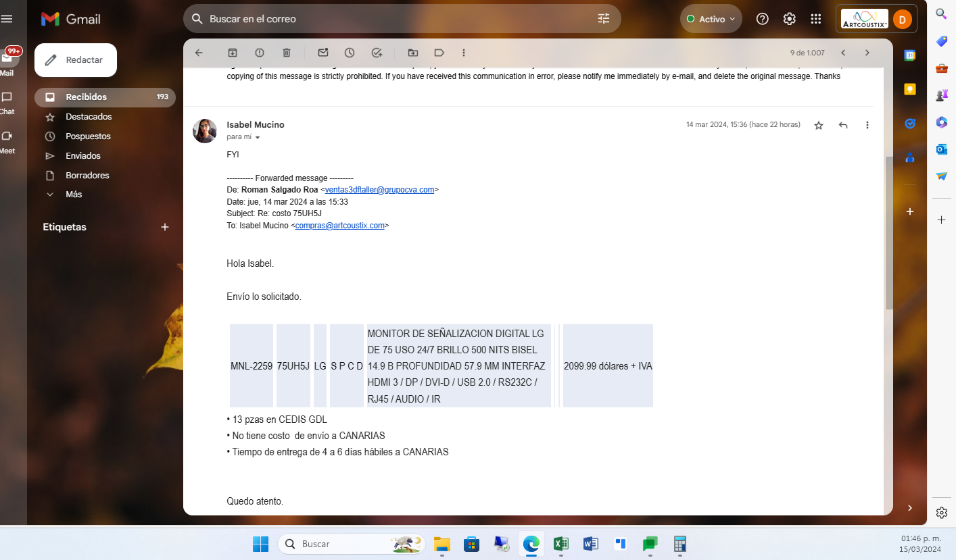
Task: Create a new label with plus icon
Action: (165, 227)
